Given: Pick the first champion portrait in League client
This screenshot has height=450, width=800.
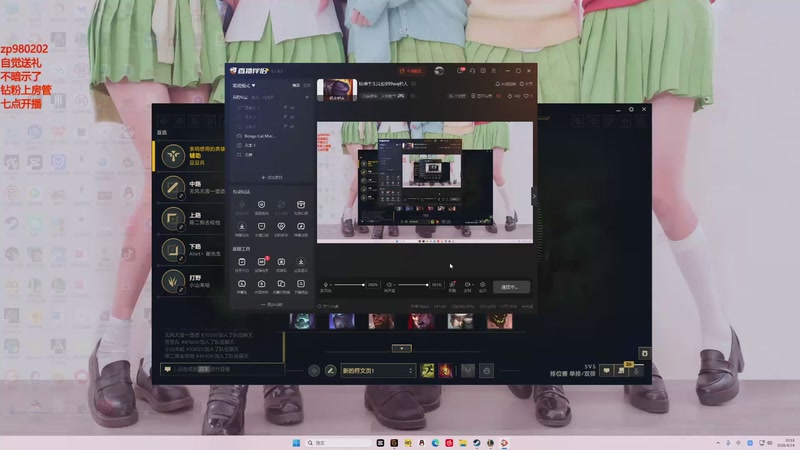Looking at the screenshot, I should [x=303, y=321].
